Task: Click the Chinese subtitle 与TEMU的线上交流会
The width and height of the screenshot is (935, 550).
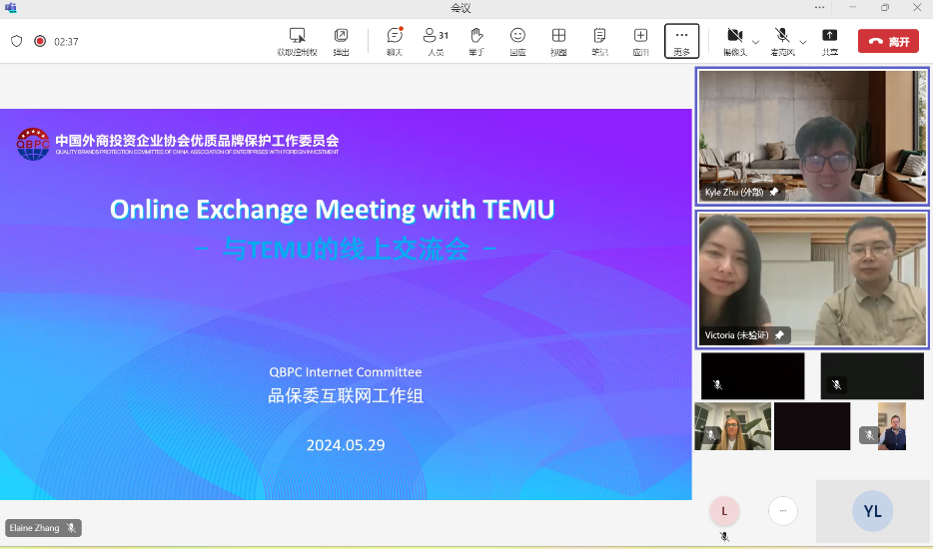Action: [346, 249]
